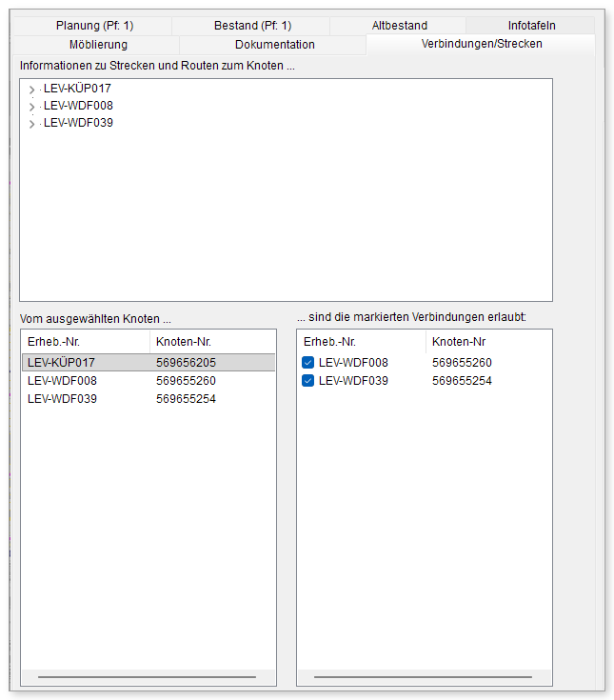Click Knoten-Nr header in the right list

pos(488,342)
